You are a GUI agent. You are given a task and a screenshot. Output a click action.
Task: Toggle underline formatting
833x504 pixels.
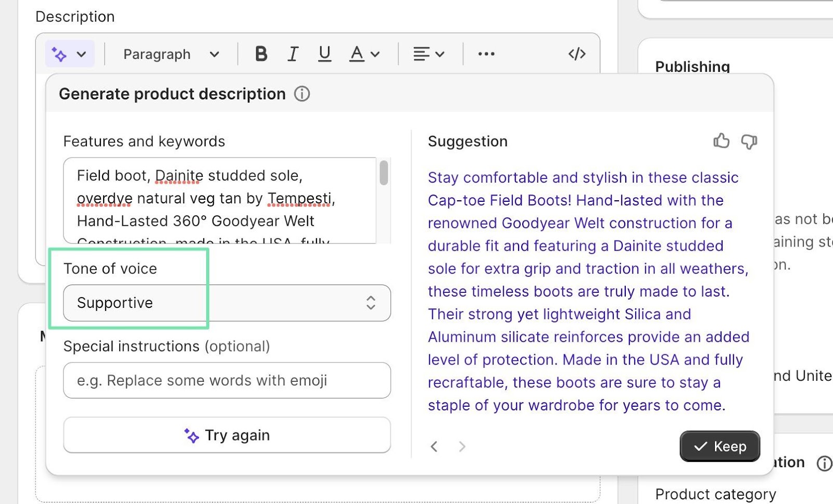[324, 54]
